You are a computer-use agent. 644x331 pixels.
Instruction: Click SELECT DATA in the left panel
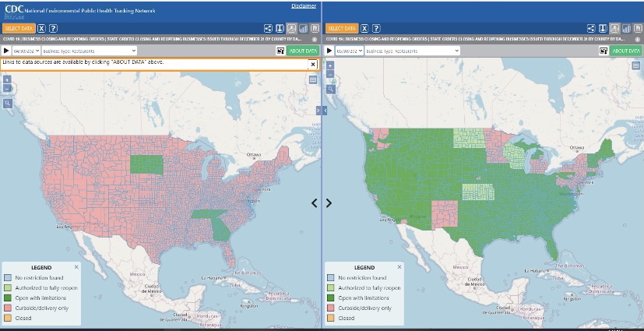17,28
